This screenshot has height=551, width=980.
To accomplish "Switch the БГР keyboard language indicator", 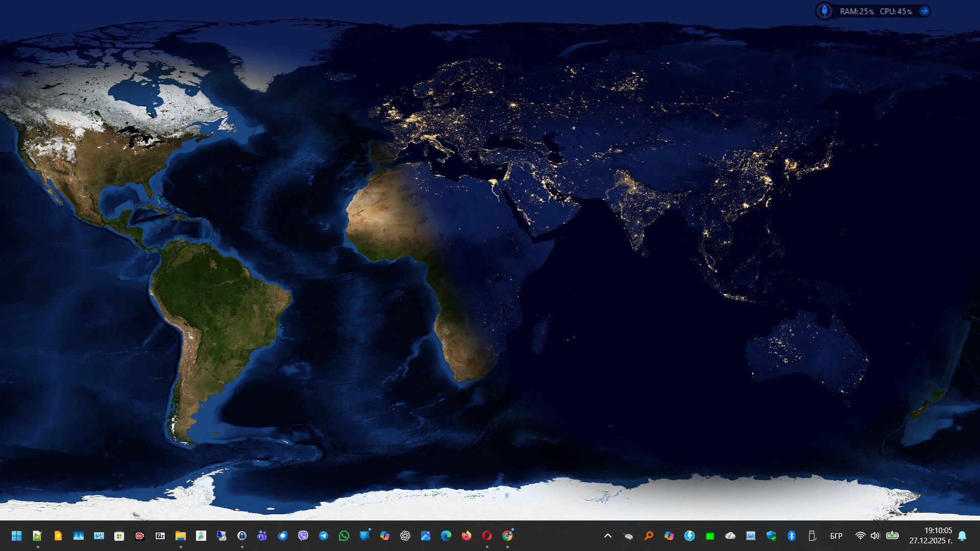I will 836,536.
